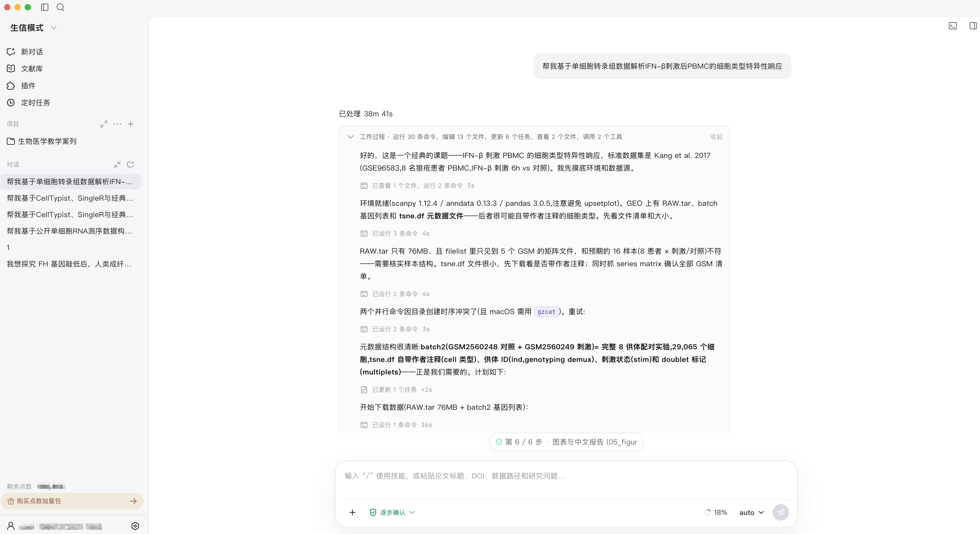Open the search magnifier icon
The image size is (980, 534).
coord(60,7)
